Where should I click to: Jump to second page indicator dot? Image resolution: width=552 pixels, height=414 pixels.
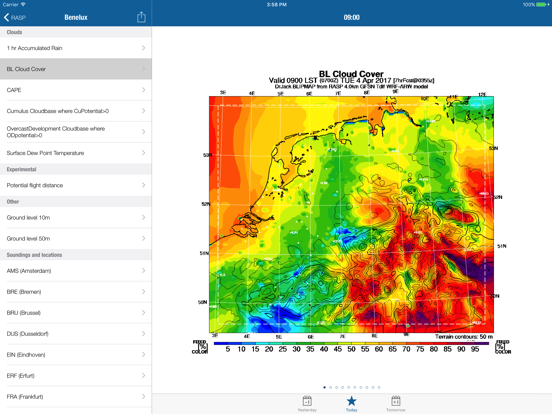[x=330, y=387]
